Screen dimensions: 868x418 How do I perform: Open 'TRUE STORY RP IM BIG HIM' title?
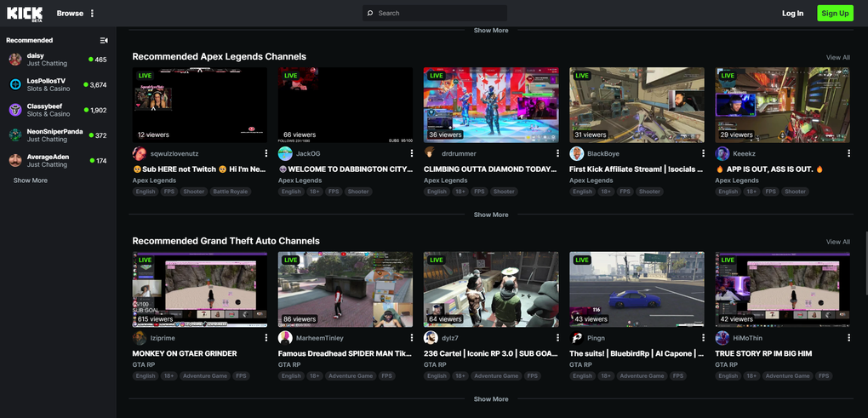(763, 353)
